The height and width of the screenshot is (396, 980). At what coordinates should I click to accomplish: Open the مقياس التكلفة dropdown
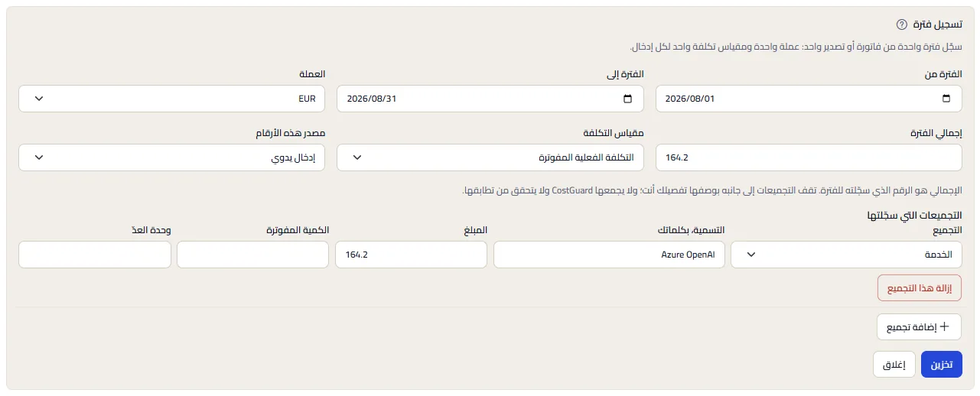pyautogui.click(x=490, y=157)
